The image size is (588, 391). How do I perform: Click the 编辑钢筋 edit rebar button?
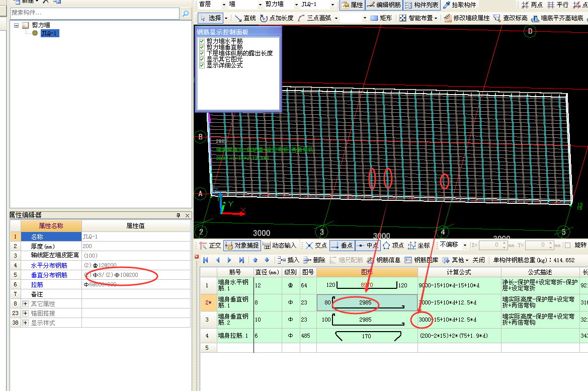click(x=384, y=5)
